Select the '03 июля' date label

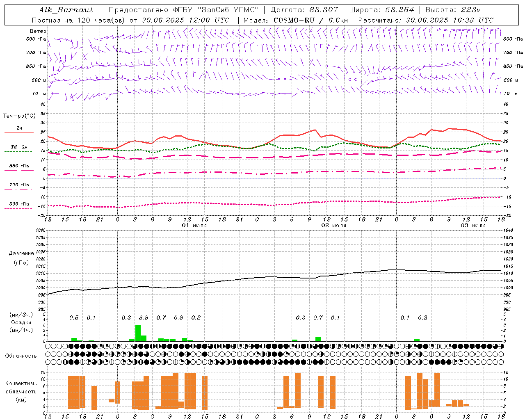point(473,226)
